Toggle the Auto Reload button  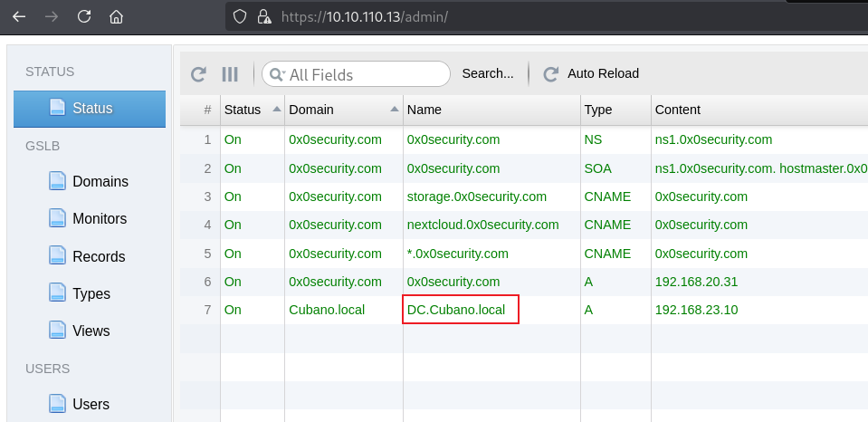click(x=603, y=73)
